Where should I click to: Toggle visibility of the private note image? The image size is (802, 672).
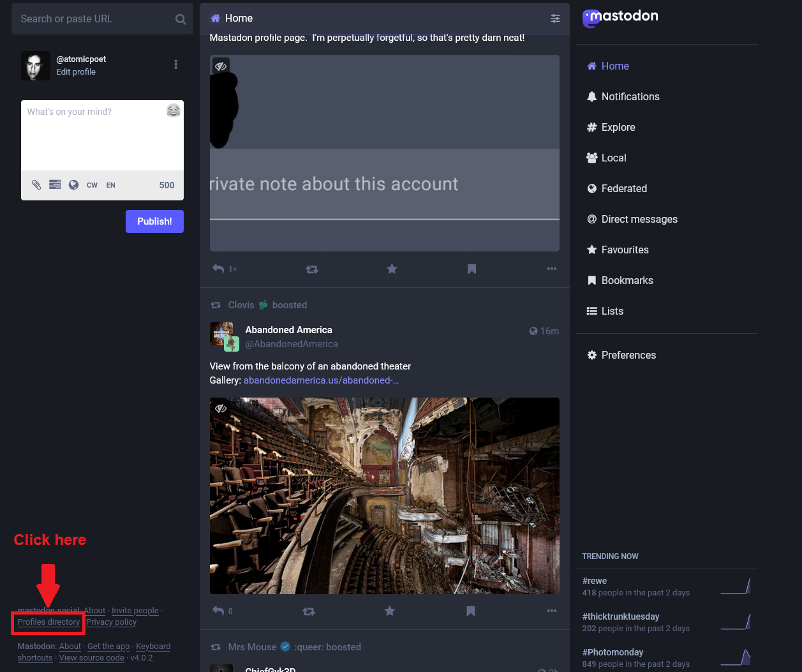pyautogui.click(x=221, y=66)
